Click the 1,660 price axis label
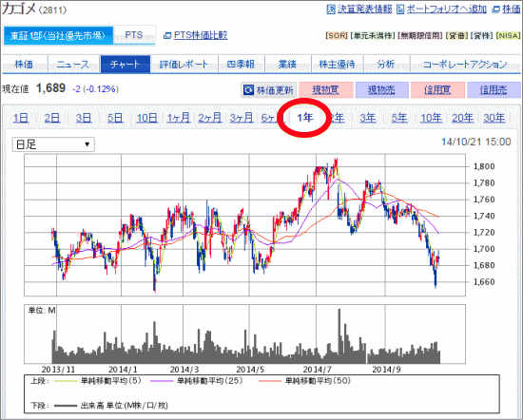Screen dimensions: 523x420 [x=484, y=282]
